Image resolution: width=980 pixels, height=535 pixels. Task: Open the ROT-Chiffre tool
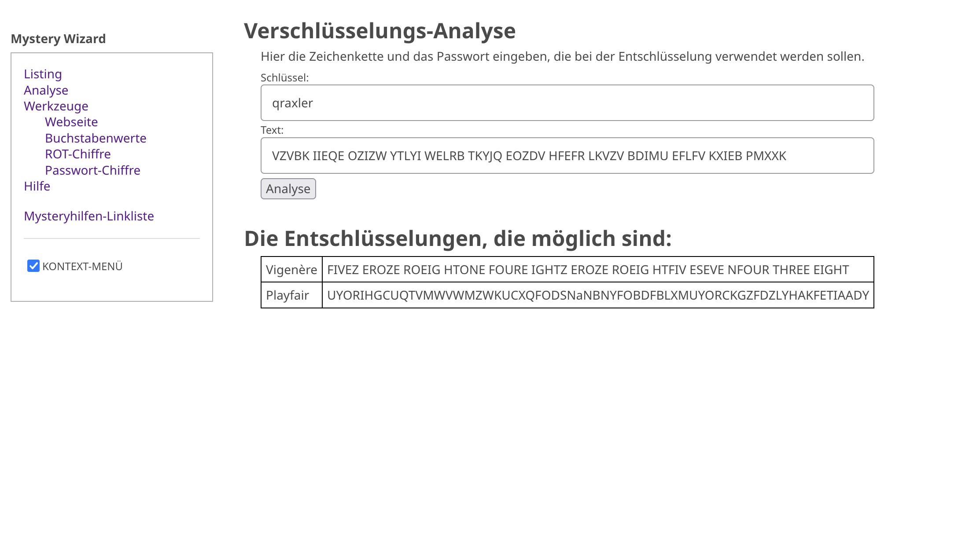pyautogui.click(x=77, y=154)
